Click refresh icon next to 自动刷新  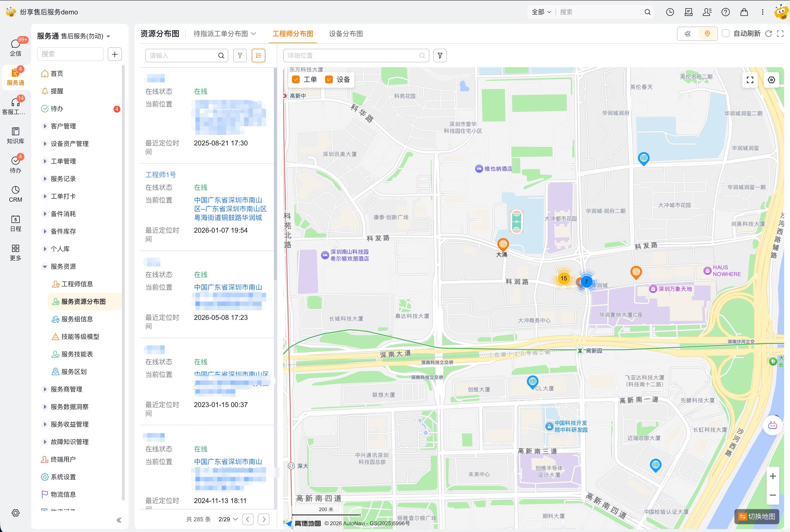[769, 34]
